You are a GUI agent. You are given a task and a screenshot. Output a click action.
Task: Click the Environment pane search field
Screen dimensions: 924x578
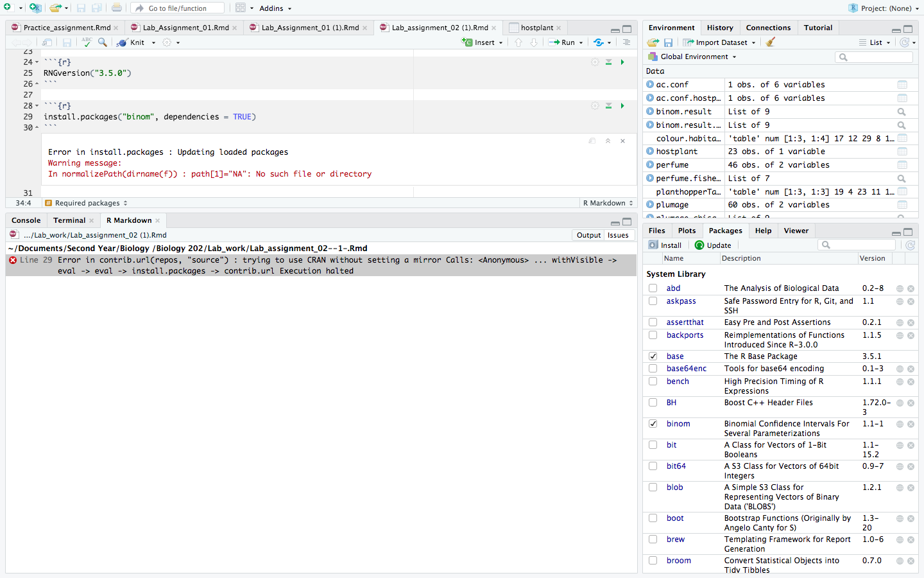(874, 57)
